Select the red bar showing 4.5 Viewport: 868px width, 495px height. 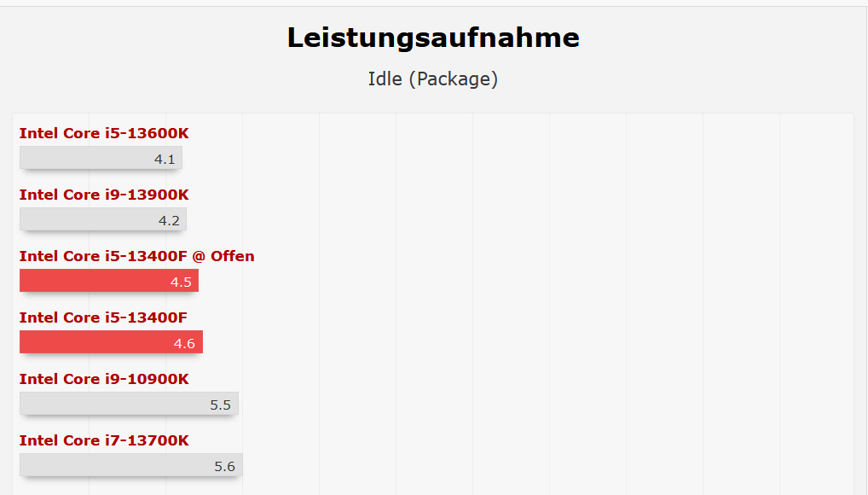point(94,281)
